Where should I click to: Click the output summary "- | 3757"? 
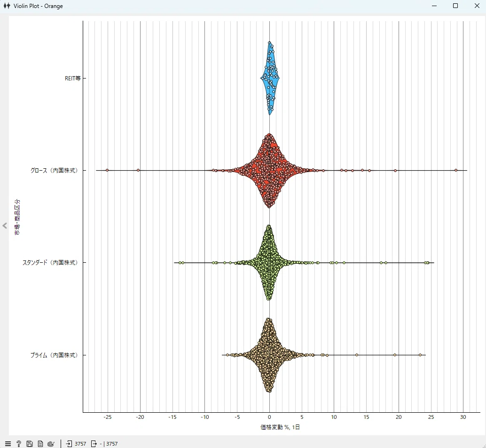tap(109, 444)
